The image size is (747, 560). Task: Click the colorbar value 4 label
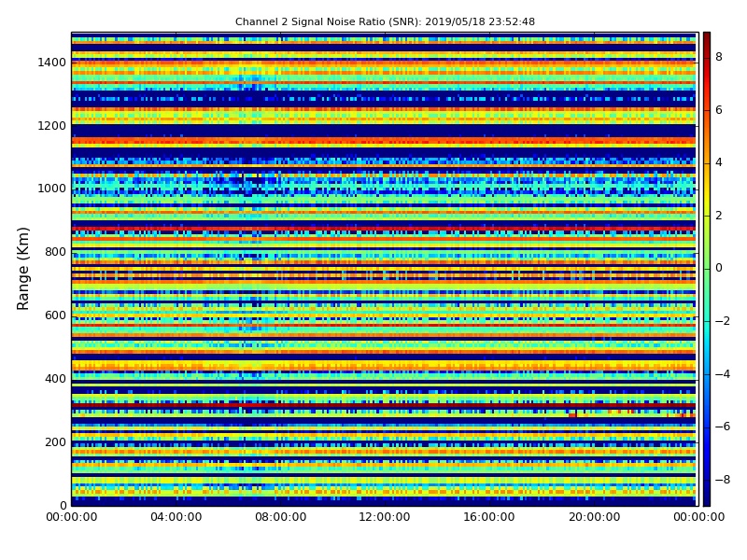[719, 162]
